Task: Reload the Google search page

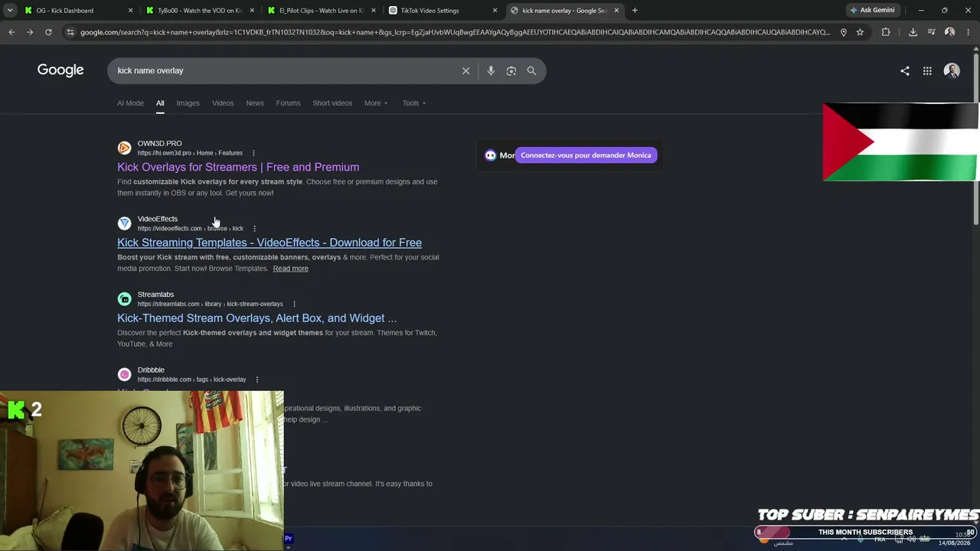Action: (48, 32)
